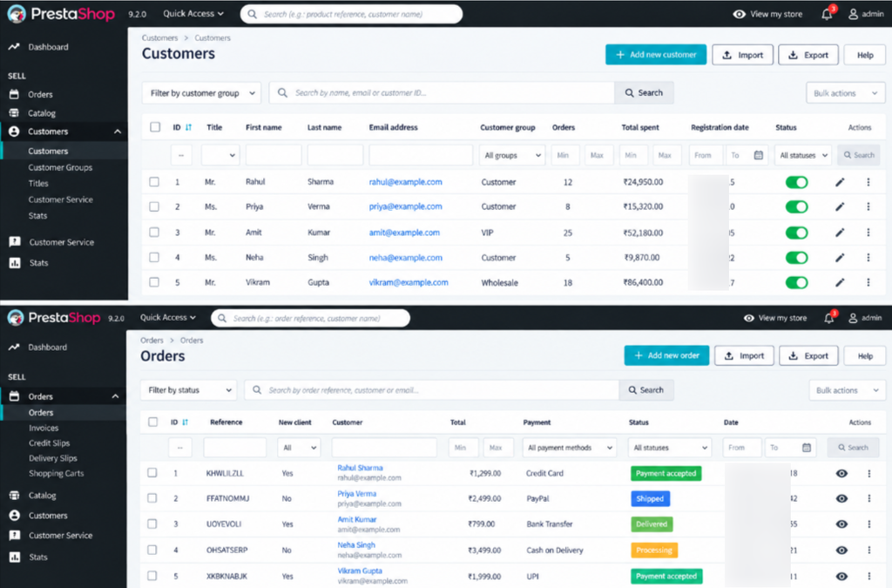This screenshot has height=588, width=892.
Task: View order KHWLILZLL with eye icon
Action: [x=842, y=473]
